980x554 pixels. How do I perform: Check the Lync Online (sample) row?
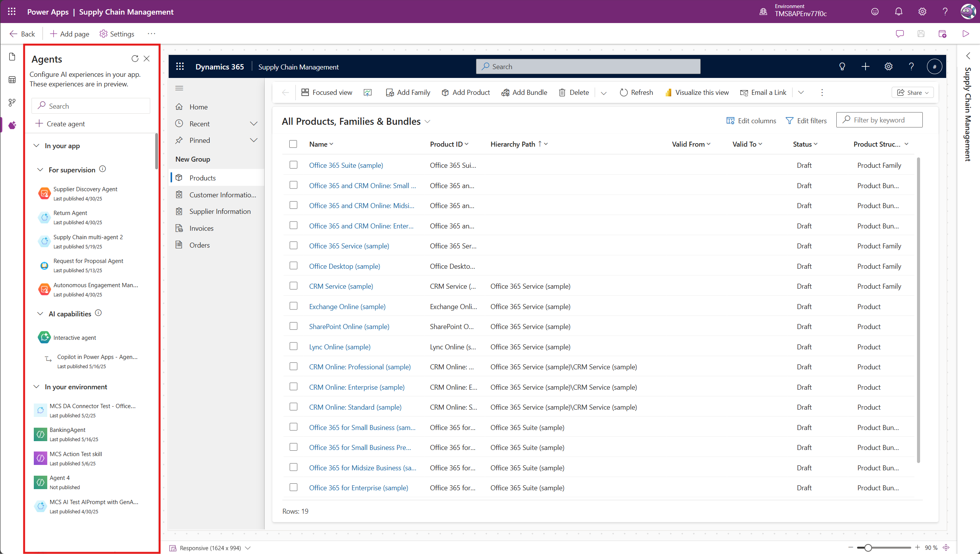coord(294,346)
